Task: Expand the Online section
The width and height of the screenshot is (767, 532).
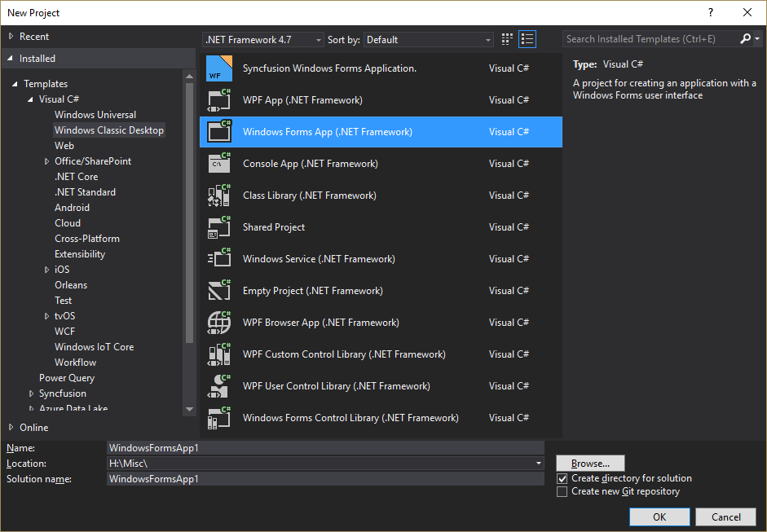Action: [x=11, y=428]
